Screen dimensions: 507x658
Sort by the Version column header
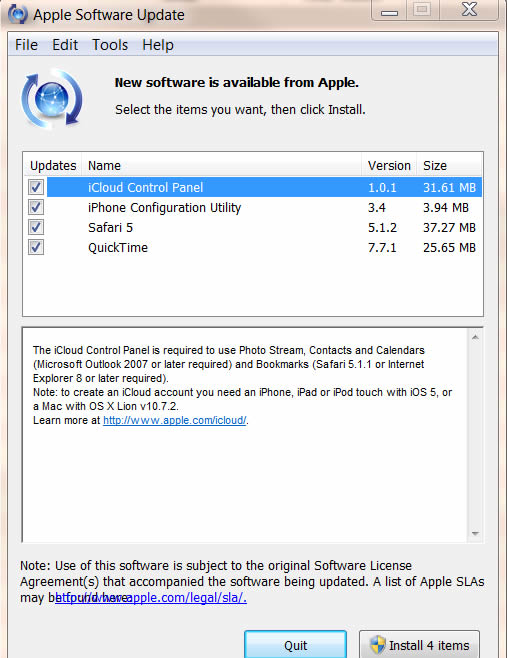coord(389,165)
